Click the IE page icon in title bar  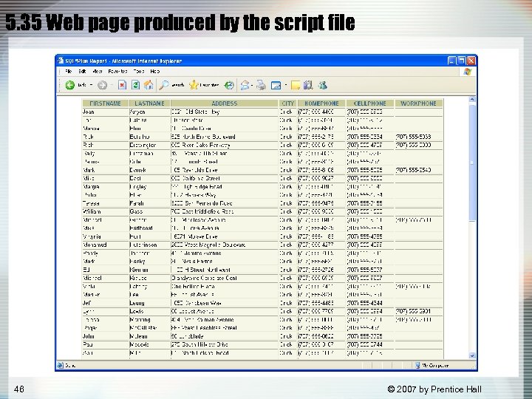point(61,61)
